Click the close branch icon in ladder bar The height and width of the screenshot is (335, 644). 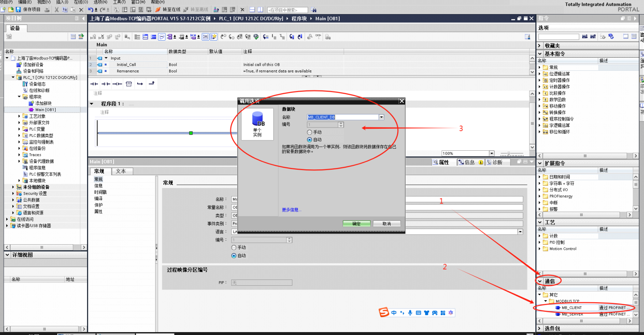[x=151, y=84]
